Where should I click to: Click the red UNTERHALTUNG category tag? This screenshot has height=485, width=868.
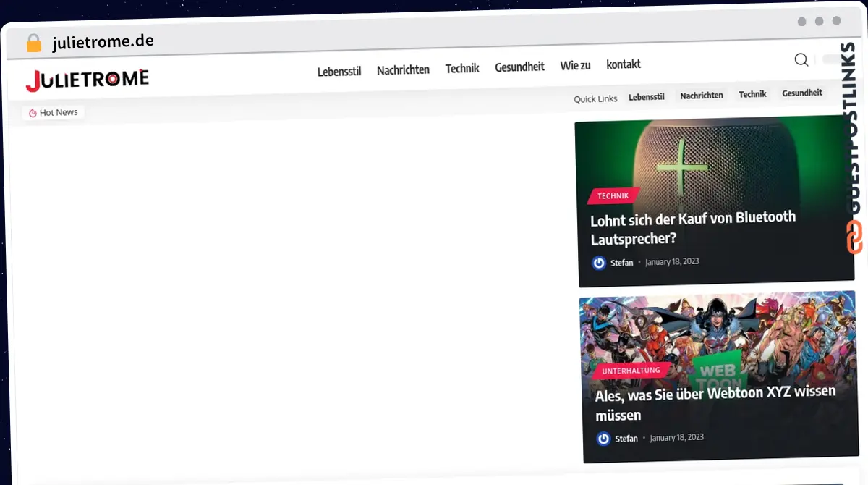tap(631, 371)
